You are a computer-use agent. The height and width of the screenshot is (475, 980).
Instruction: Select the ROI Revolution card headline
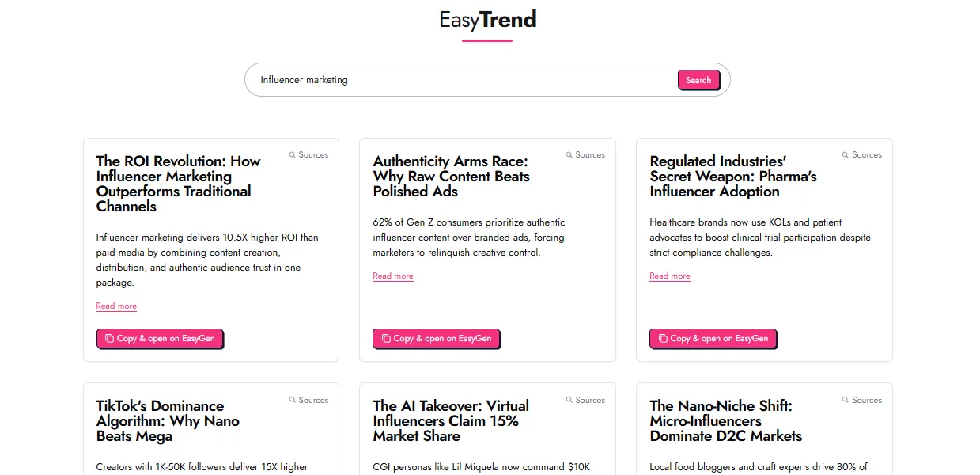[x=179, y=184]
